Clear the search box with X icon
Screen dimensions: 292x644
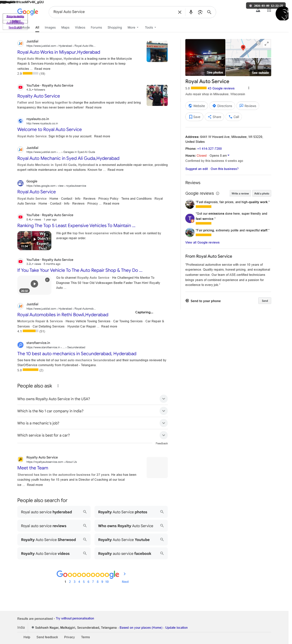(180, 12)
